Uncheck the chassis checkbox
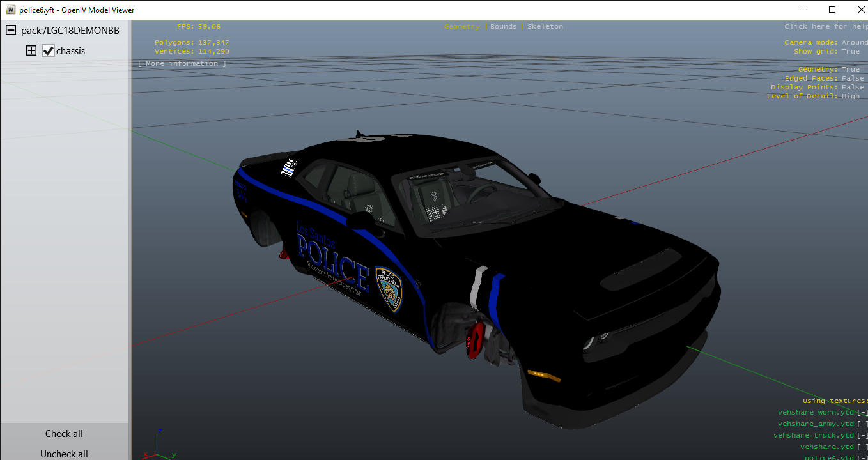This screenshot has width=868, height=460. pyautogui.click(x=48, y=51)
